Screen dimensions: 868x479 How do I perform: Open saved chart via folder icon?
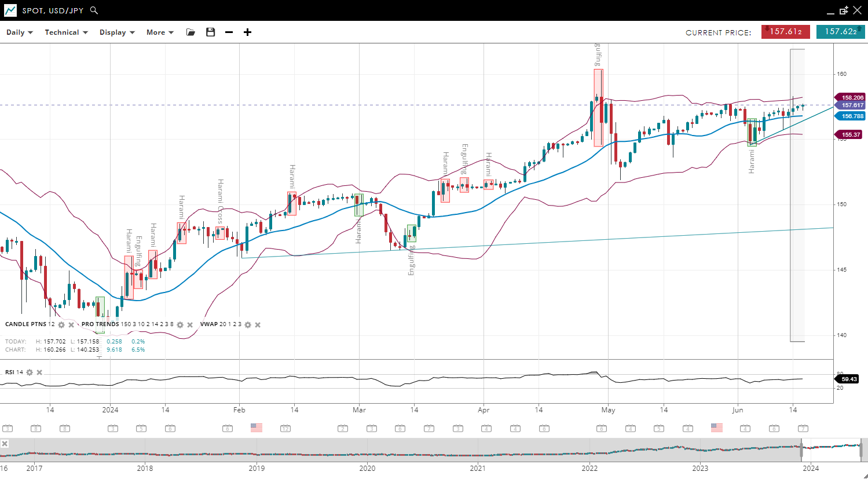point(191,32)
